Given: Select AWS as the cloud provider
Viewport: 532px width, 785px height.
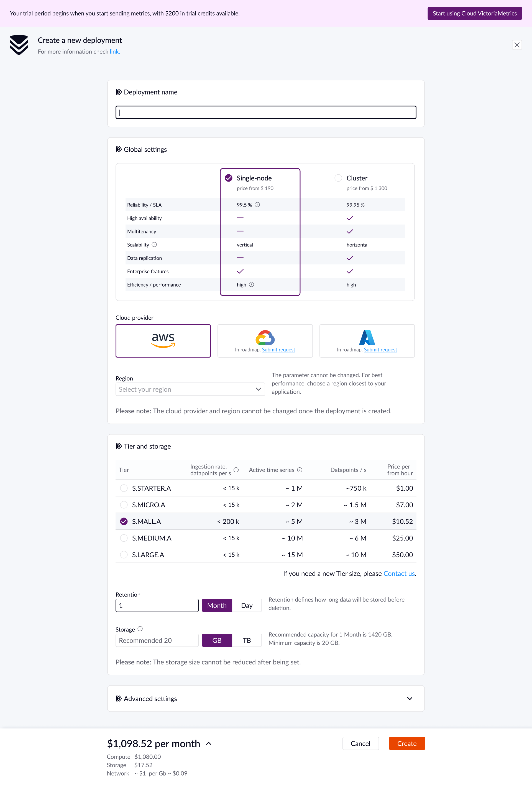Looking at the screenshot, I should 163,340.
